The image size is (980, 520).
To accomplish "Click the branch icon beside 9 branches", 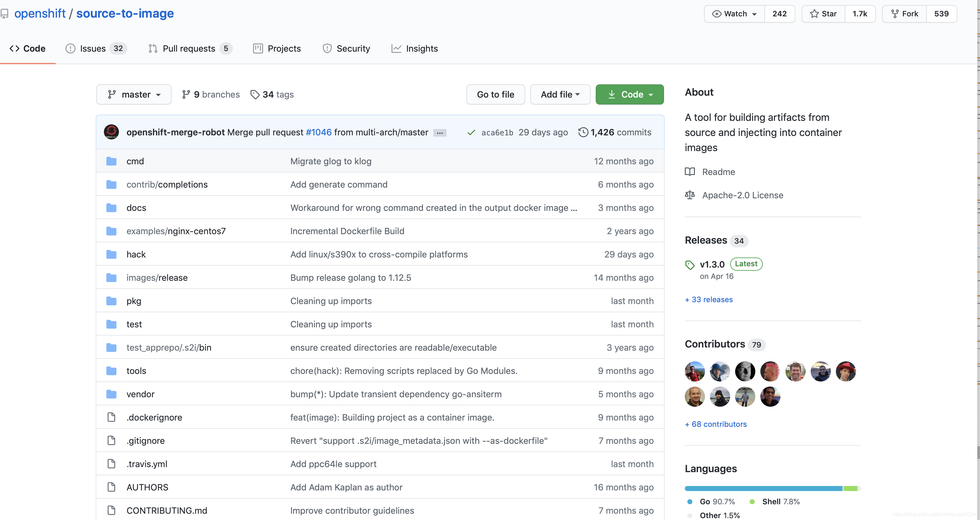I will tap(186, 94).
